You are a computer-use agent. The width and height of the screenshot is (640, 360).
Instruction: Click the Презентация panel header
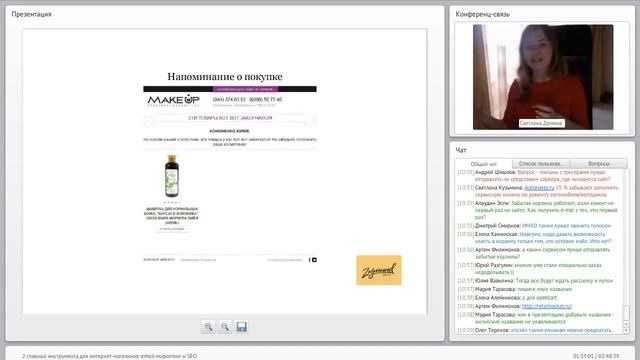click(31, 14)
